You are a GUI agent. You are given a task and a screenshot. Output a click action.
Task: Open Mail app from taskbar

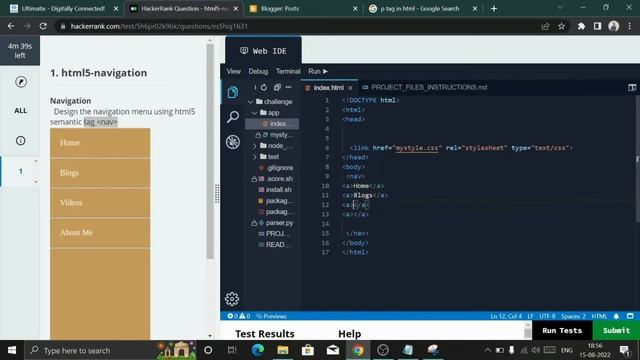point(333,350)
